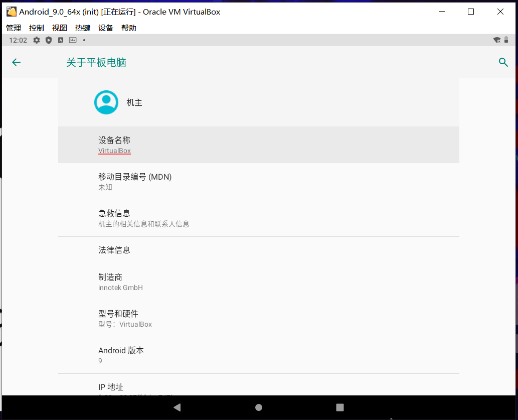The height and width of the screenshot is (420, 518).
Task: Open the 视图 menu
Action: click(60, 28)
